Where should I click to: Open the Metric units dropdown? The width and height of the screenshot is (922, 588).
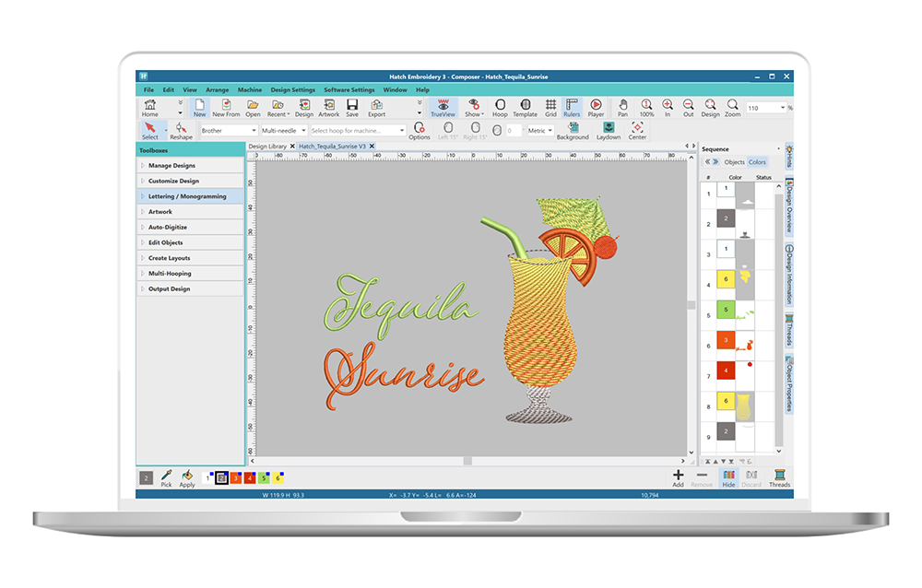point(539,130)
